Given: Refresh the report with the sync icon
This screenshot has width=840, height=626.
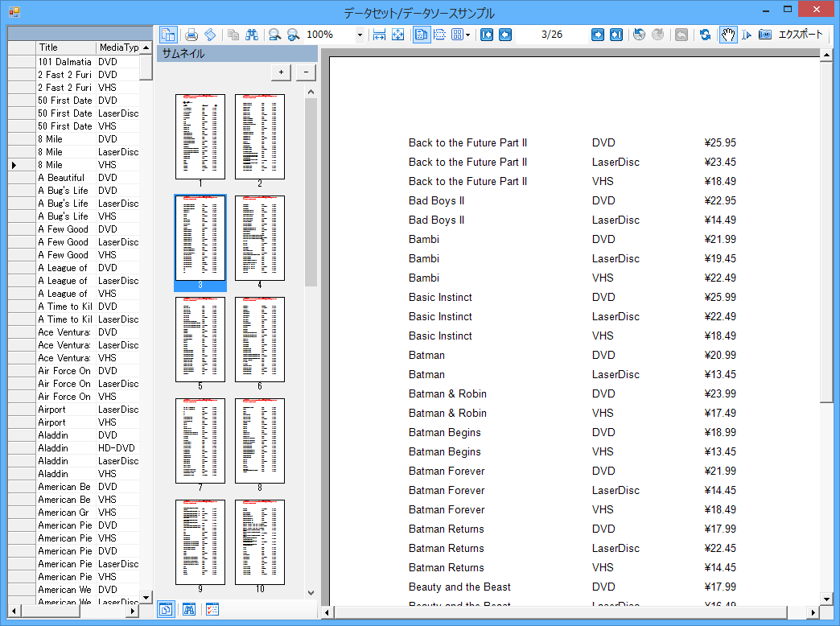Looking at the screenshot, I should pos(705,35).
